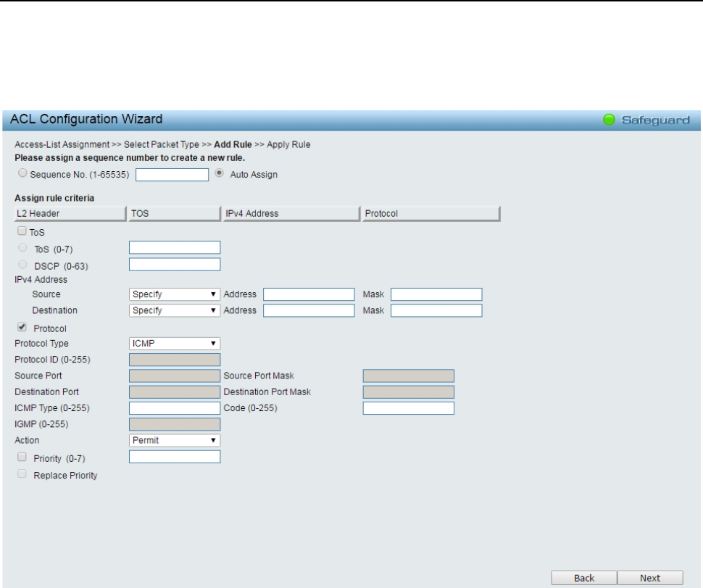The height and width of the screenshot is (588, 703).
Task: Click the ICMP Type (0-255) field
Action: tap(175, 408)
